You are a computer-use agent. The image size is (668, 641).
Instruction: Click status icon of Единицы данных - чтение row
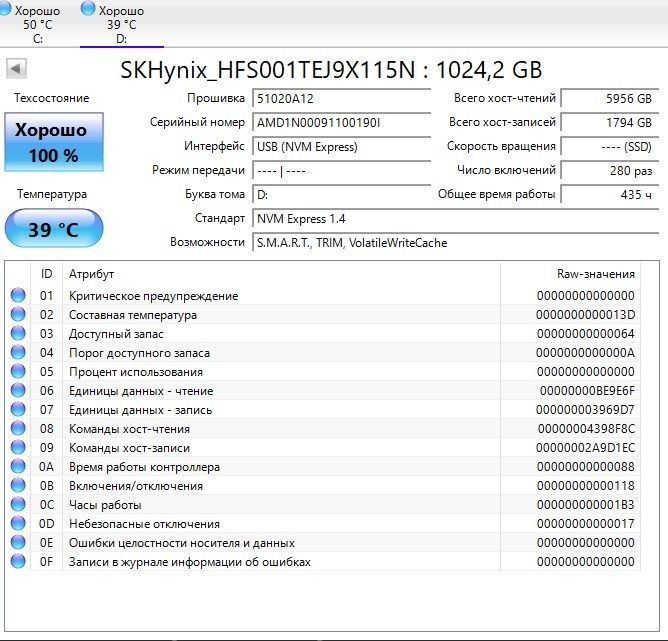[18, 390]
